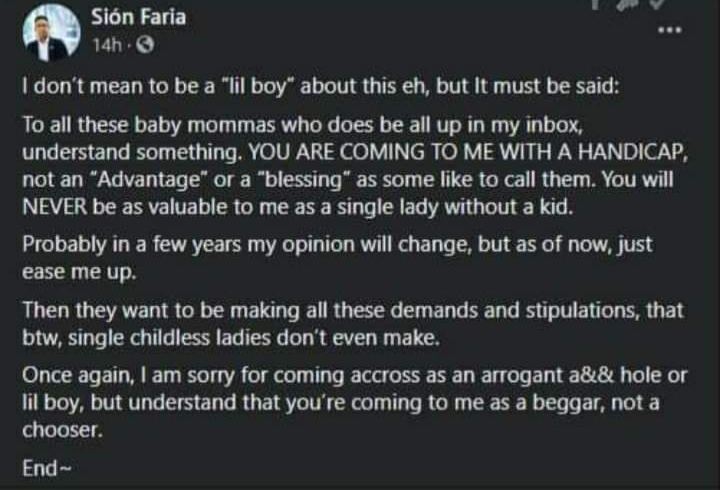
Task: Open Sión Faria's profile picture
Action: point(51,34)
